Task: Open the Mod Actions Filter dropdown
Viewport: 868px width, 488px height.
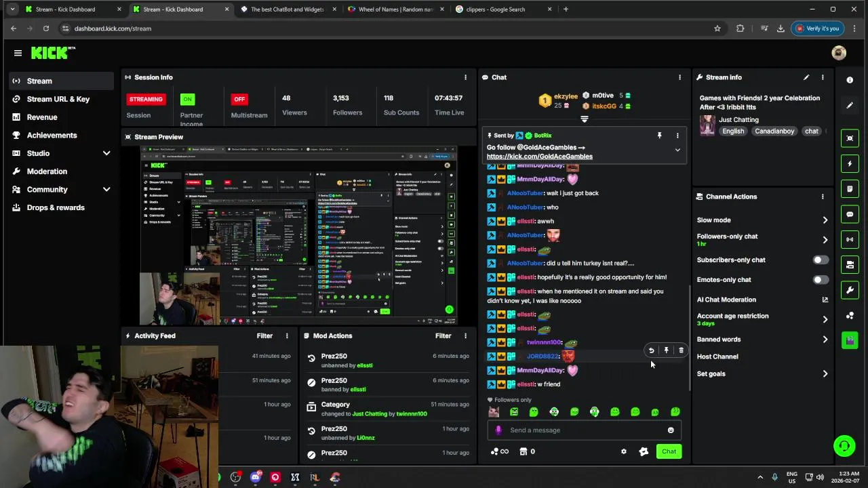Action: (443, 335)
